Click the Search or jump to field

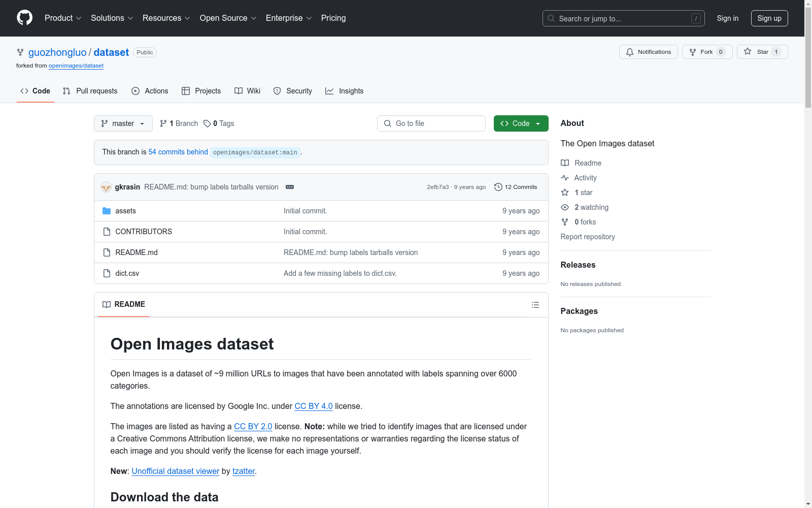624,18
